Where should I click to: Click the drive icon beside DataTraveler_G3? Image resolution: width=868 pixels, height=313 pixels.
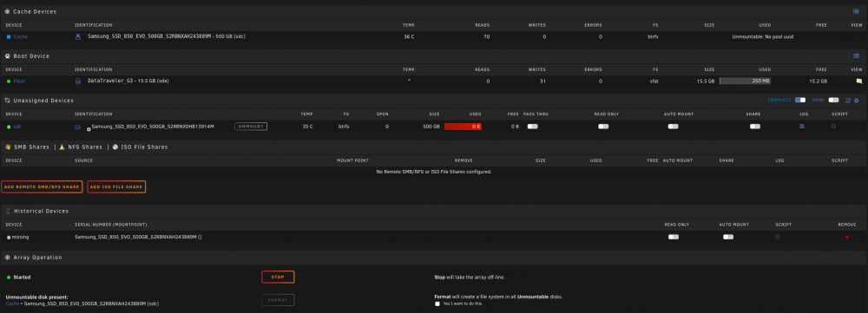(78, 82)
